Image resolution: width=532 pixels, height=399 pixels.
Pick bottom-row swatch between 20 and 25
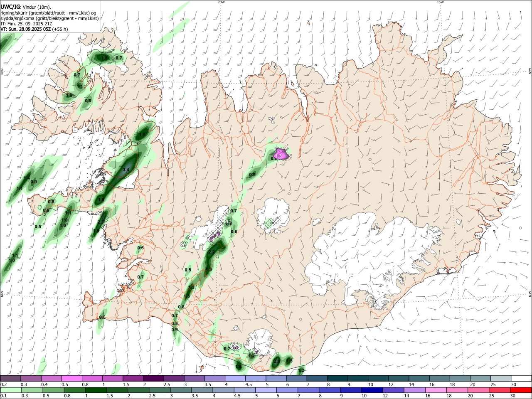click(x=479, y=390)
